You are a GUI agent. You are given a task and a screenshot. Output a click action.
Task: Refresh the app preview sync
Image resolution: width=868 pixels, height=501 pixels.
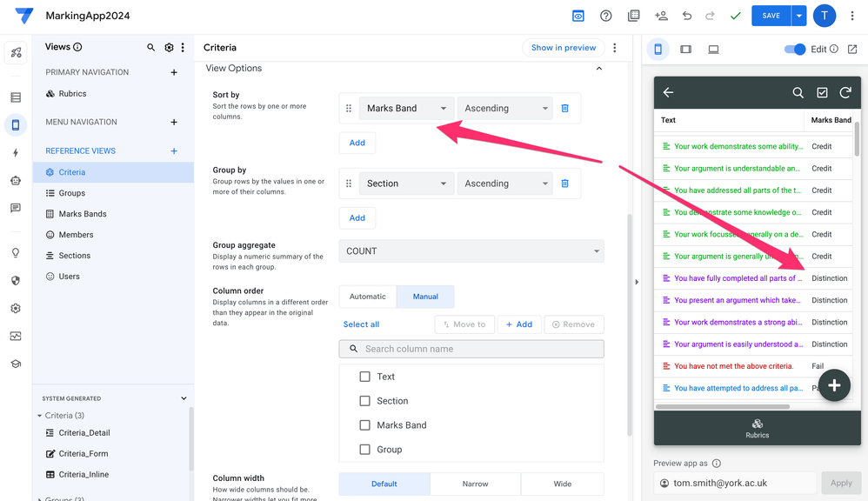845,92
